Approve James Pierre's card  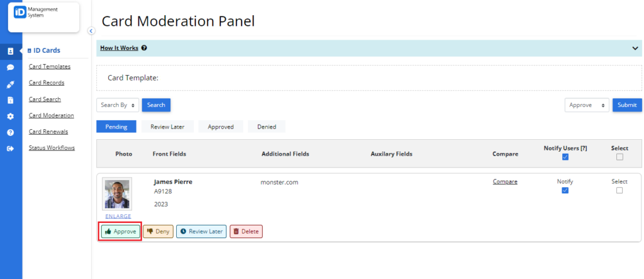121,232
